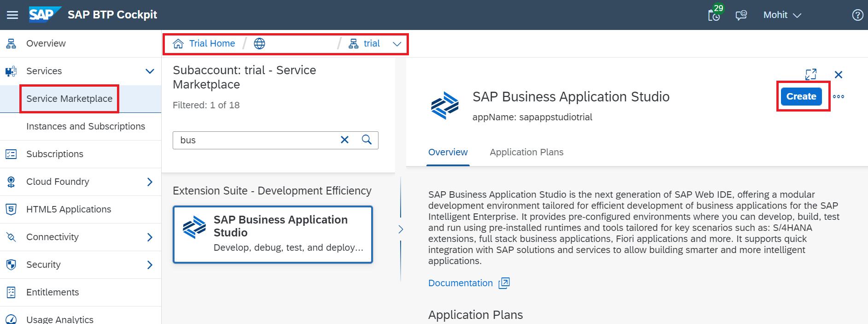Click the Subscriptions list icon
The width and height of the screenshot is (868, 324).
pos(11,154)
